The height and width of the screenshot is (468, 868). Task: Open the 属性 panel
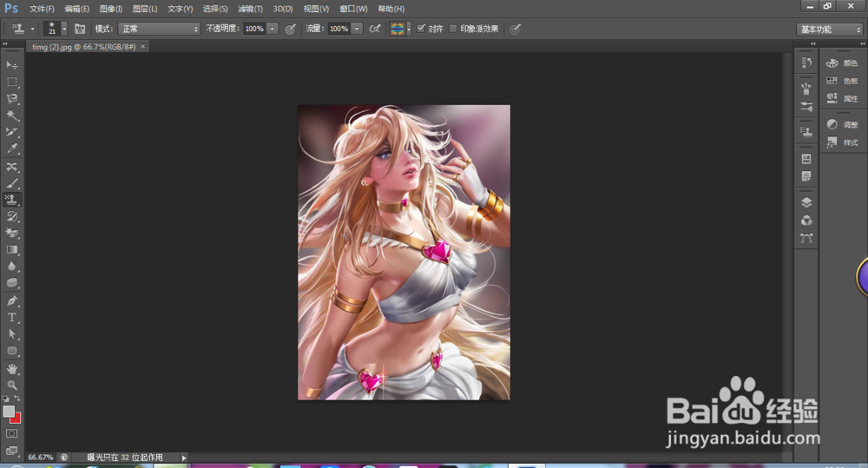click(842, 99)
